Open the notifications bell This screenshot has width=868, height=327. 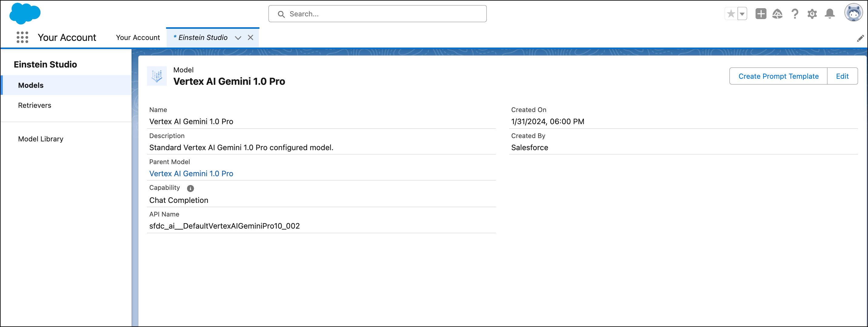pyautogui.click(x=830, y=14)
